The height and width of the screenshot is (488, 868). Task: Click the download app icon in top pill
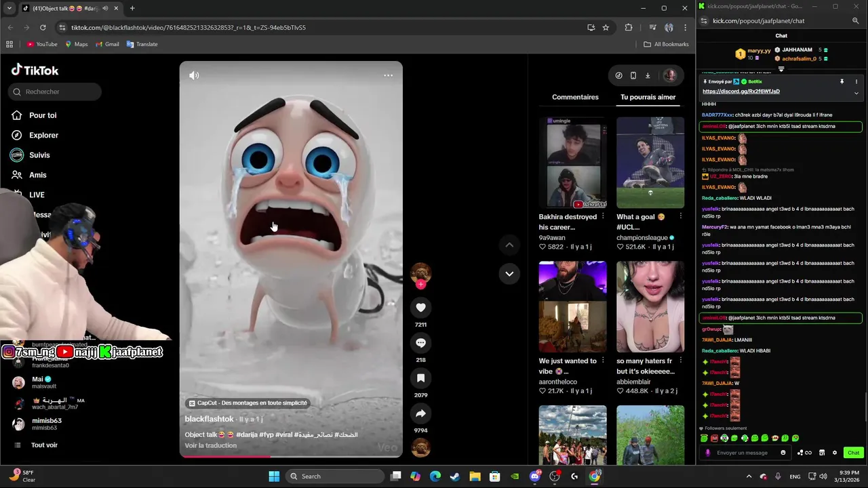648,75
